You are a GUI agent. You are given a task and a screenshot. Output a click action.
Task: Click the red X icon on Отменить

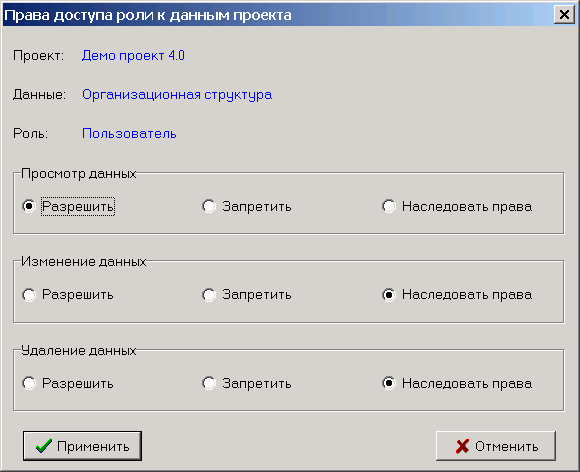[x=462, y=446]
